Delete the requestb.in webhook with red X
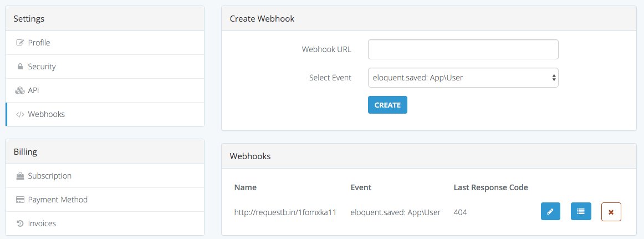644x239 pixels. point(611,212)
